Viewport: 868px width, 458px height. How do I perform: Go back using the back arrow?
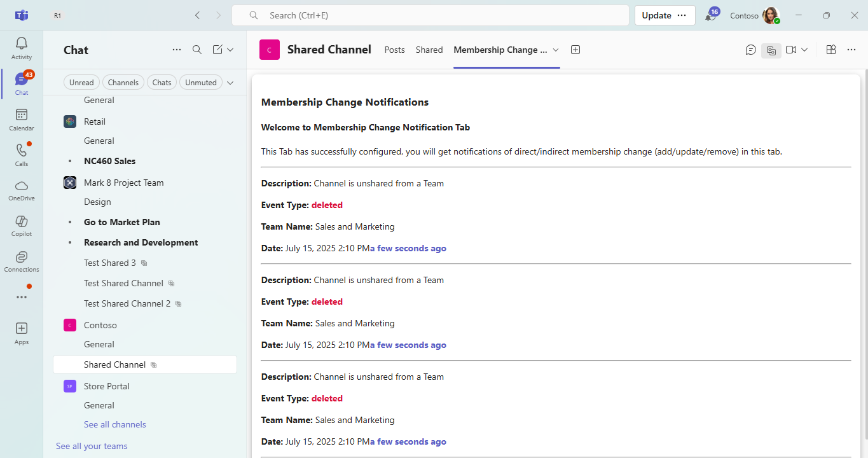click(x=198, y=15)
